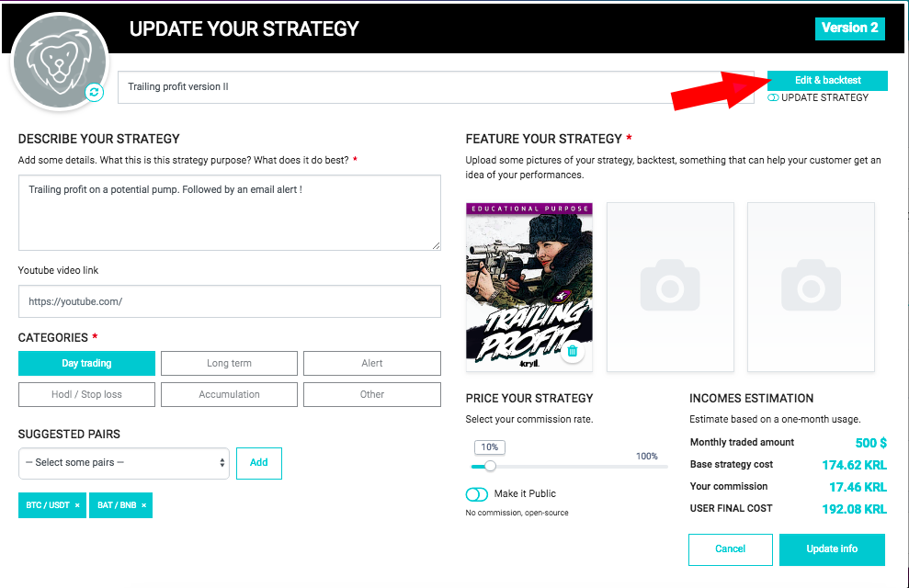Viewport: 909px width, 588px height.
Task: Click the commission rate slider handle
Action: point(491,467)
